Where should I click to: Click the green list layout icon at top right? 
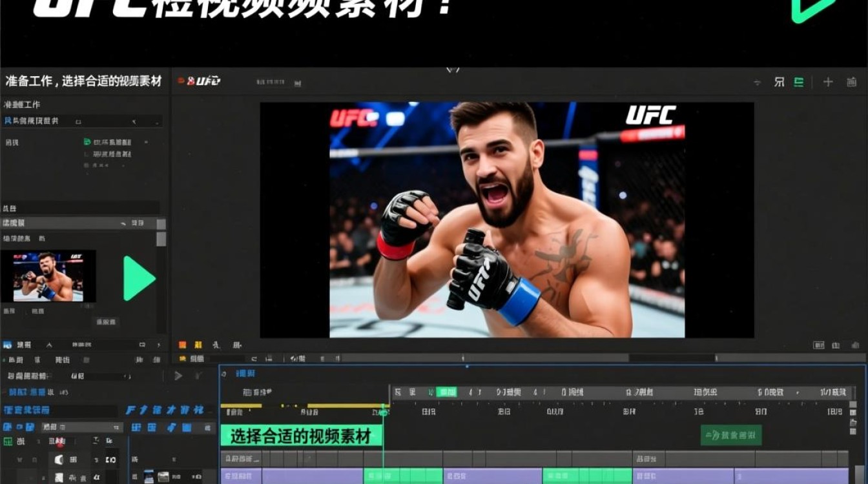coord(799,82)
